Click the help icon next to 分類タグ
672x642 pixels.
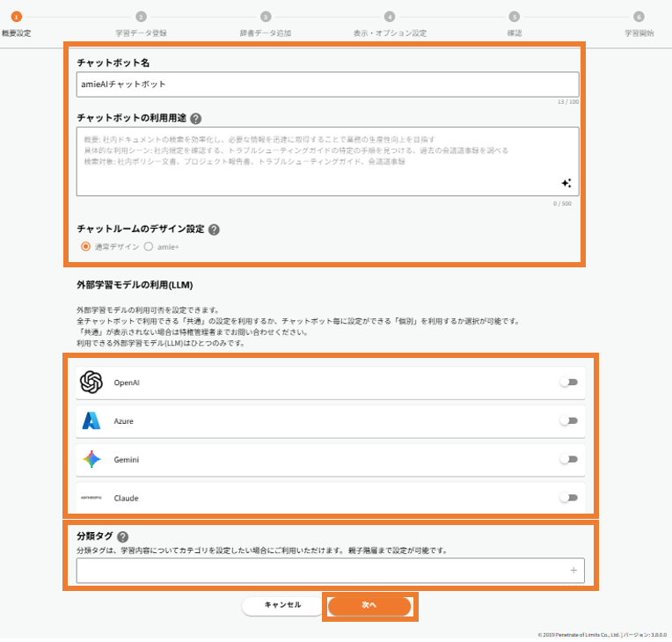pyautogui.click(x=122, y=537)
